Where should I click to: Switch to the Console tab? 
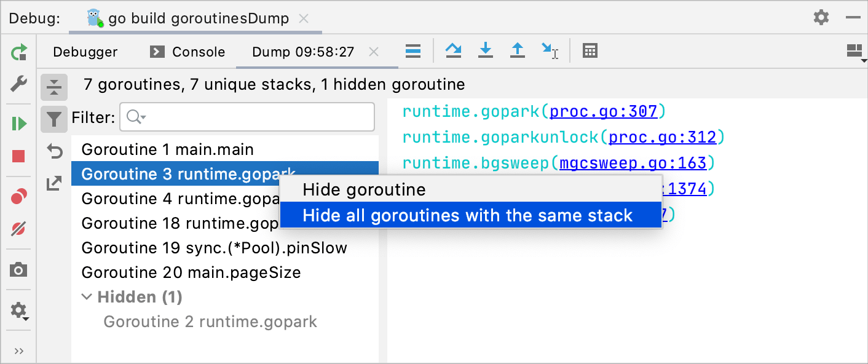(x=197, y=52)
